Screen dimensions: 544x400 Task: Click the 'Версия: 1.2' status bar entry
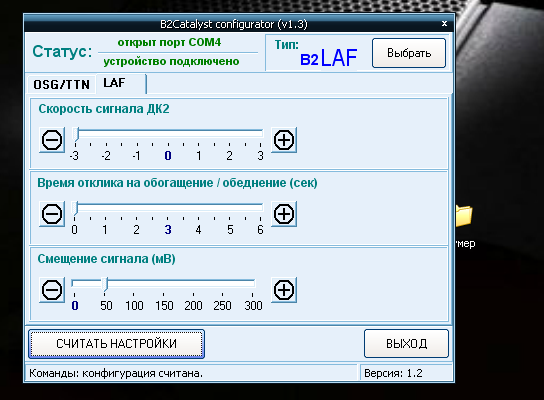393,373
